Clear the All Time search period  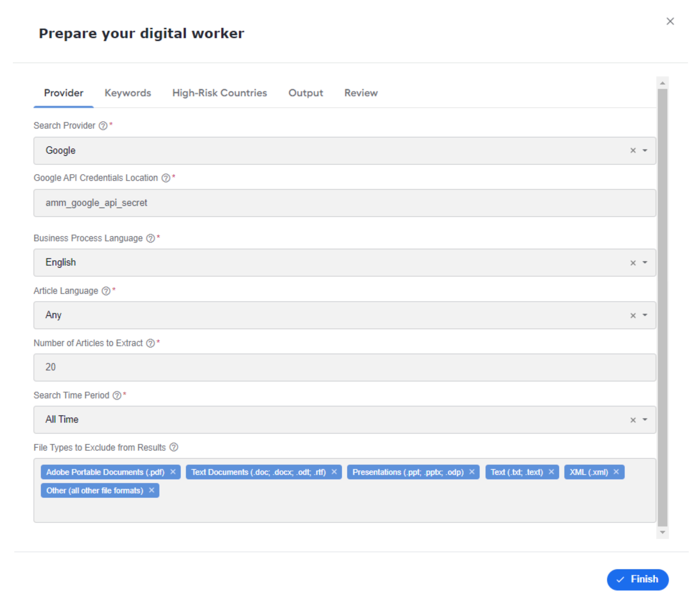pyautogui.click(x=633, y=420)
